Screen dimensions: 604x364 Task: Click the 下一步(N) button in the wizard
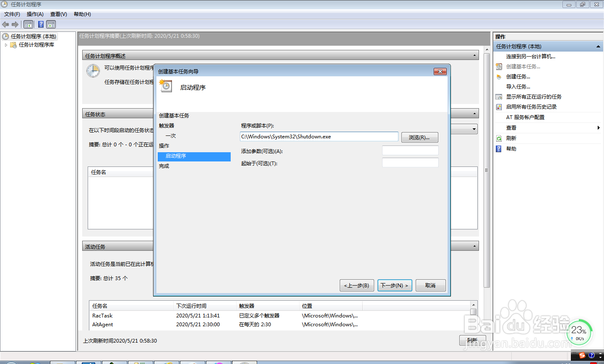394,285
